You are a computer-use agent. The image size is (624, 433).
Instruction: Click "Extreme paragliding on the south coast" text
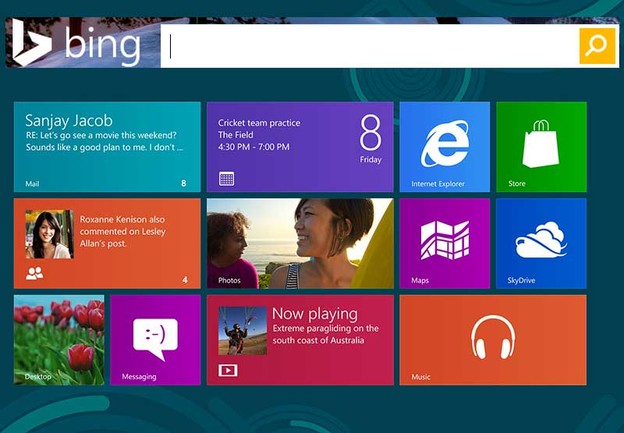click(326, 334)
